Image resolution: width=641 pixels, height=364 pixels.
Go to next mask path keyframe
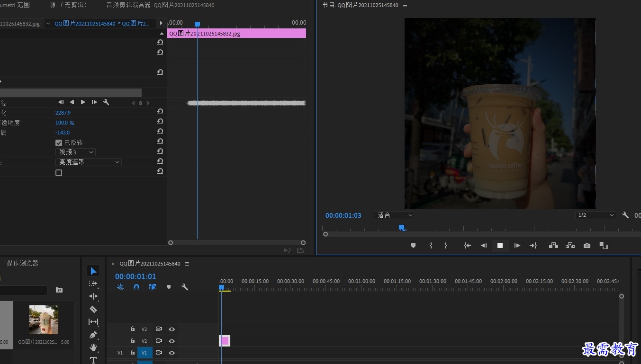click(148, 103)
